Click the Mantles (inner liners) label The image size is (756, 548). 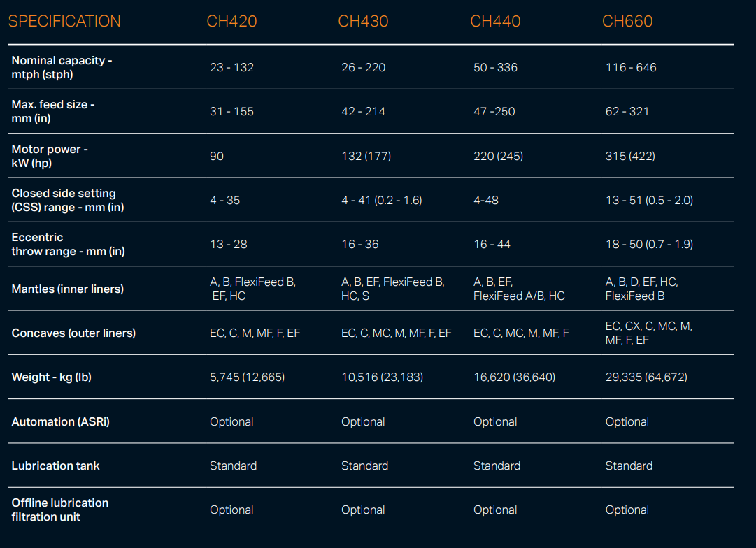click(x=67, y=289)
